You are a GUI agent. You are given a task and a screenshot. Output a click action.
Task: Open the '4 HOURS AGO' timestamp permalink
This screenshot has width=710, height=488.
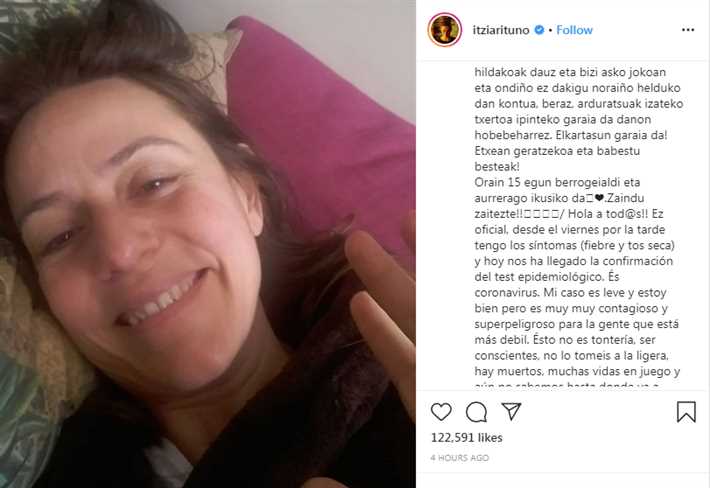click(460, 458)
